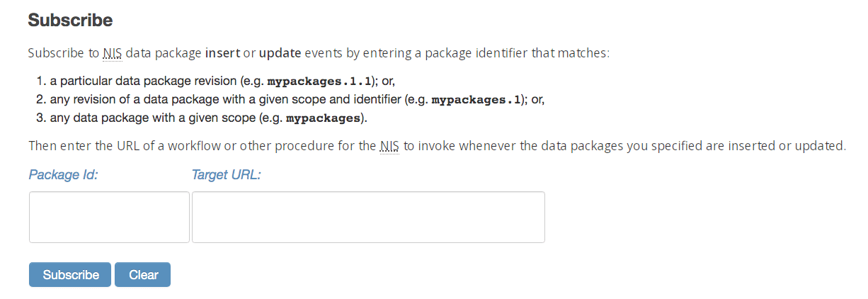Click the phrase 'inserted or updated' ending the paragraph
Viewport: 868px width, 299px height.
point(793,147)
